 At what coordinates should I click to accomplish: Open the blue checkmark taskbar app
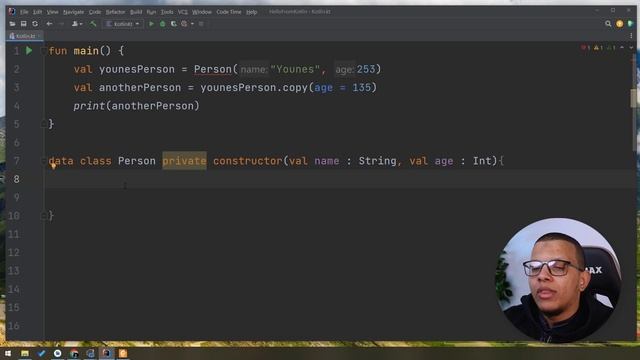click(41, 353)
